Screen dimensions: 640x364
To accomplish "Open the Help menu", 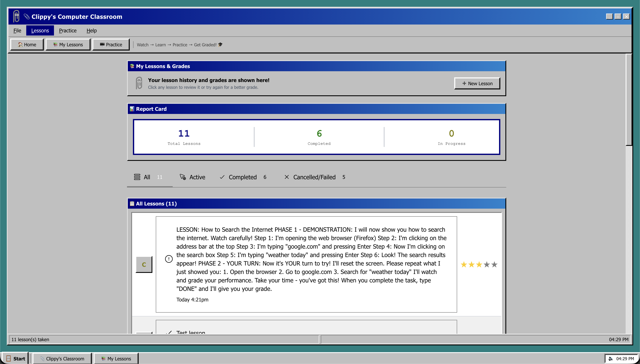I will point(91,30).
